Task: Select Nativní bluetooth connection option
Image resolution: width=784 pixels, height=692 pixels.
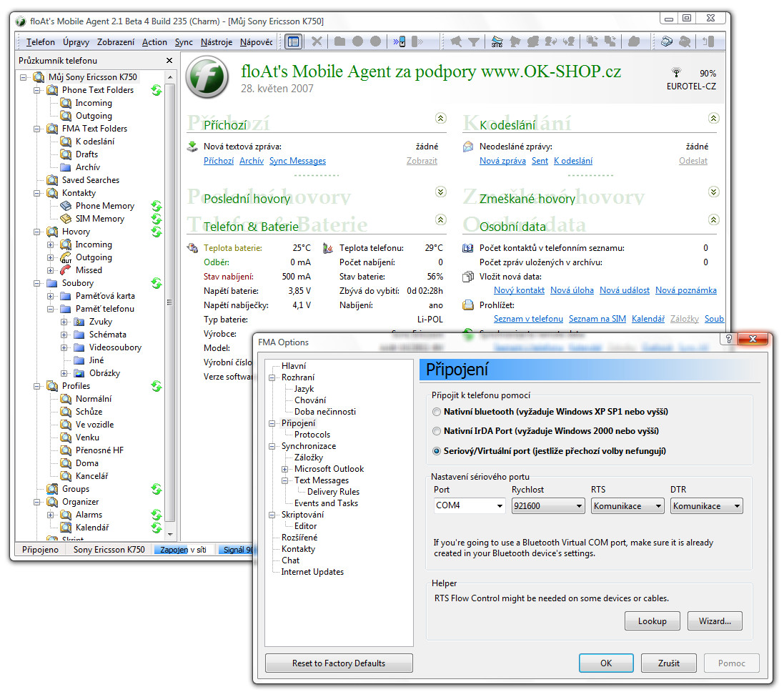Action: pyautogui.click(x=437, y=412)
